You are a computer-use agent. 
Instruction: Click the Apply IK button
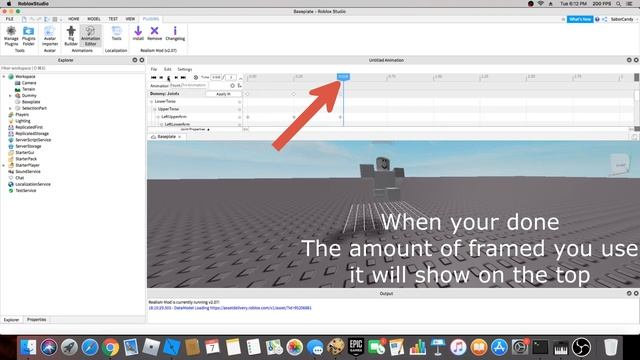(223, 94)
